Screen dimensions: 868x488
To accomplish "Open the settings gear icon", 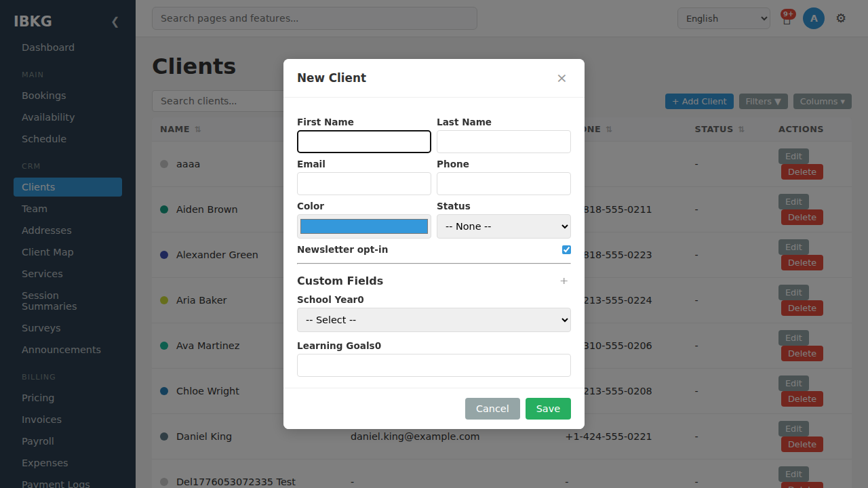I will (841, 18).
